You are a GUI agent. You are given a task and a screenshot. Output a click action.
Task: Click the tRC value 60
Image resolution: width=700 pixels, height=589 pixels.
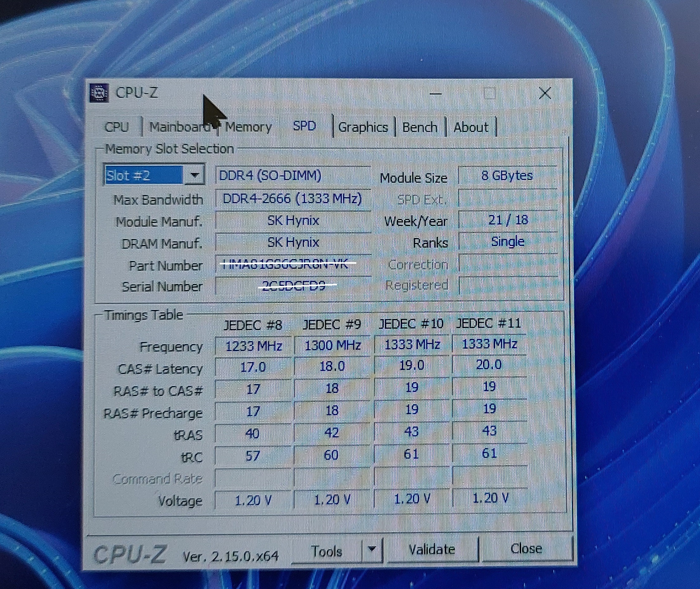click(x=331, y=455)
